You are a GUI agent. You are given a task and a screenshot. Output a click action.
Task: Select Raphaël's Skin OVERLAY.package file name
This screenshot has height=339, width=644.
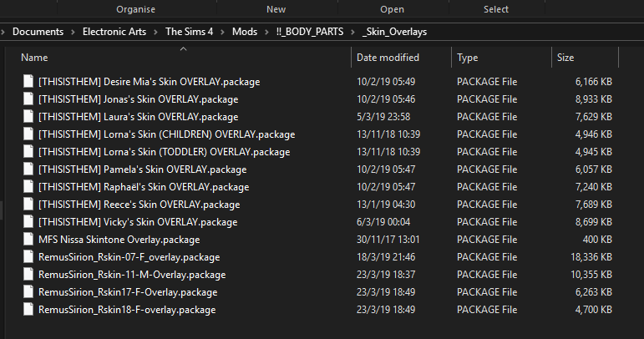click(x=144, y=187)
